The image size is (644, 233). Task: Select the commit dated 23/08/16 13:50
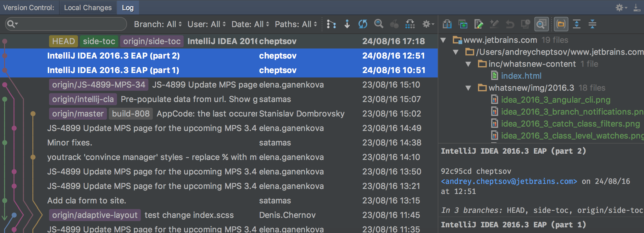coord(219,172)
